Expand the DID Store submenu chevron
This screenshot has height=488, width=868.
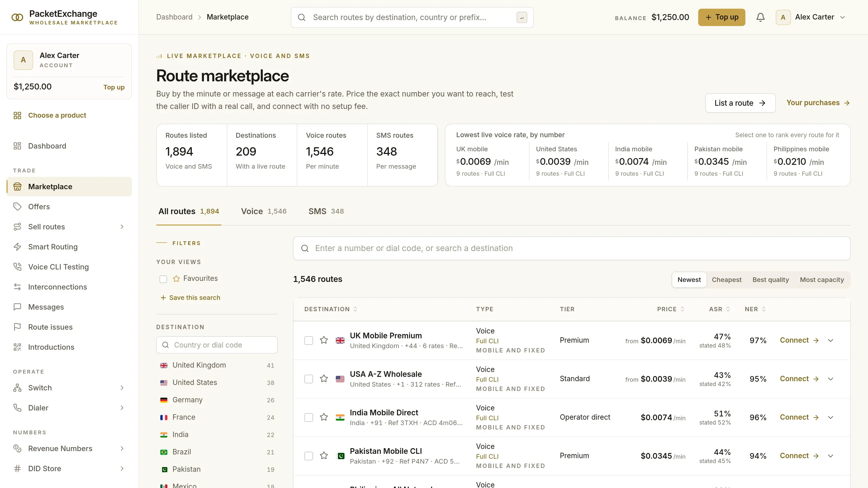click(x=122, y=468)
